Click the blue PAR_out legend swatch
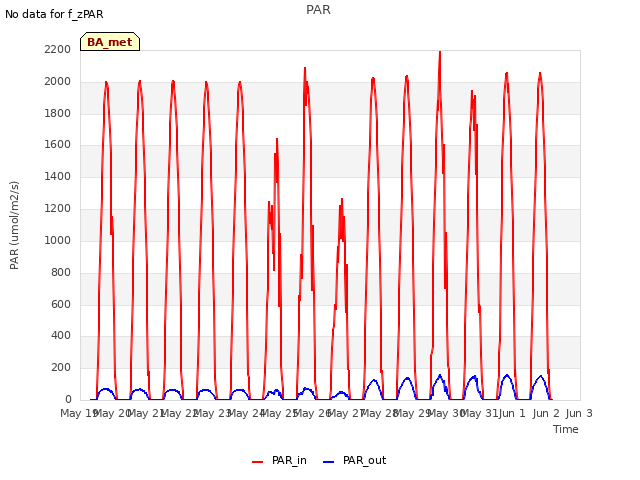The height and width of the screenshot is (480, 640). [x=329, y=462]
